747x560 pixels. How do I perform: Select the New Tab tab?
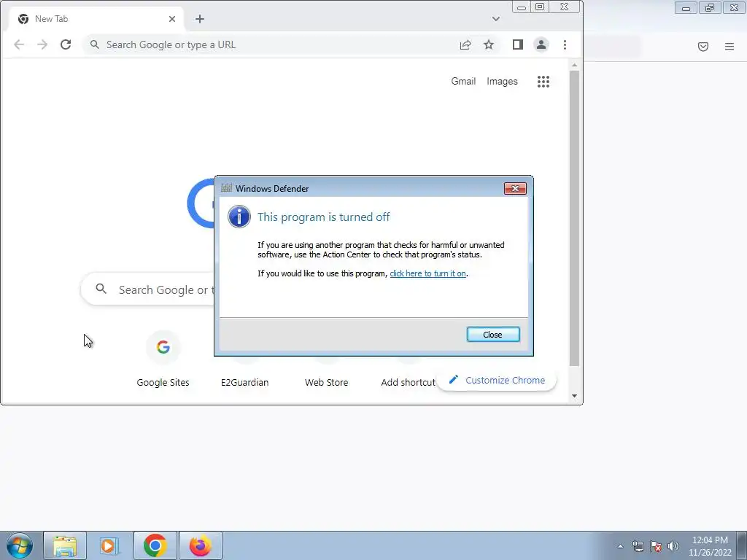pyautogui.click(x=97, y=19)
